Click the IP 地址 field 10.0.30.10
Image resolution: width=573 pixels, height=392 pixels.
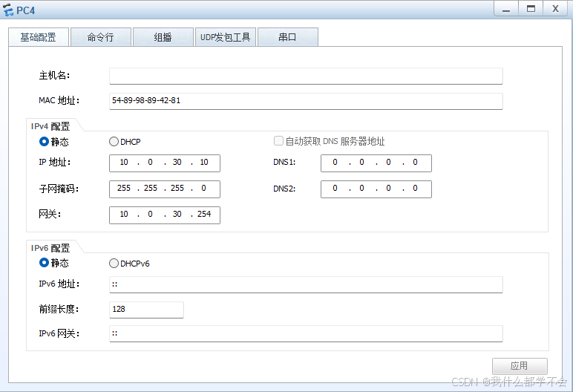point(165,163)
